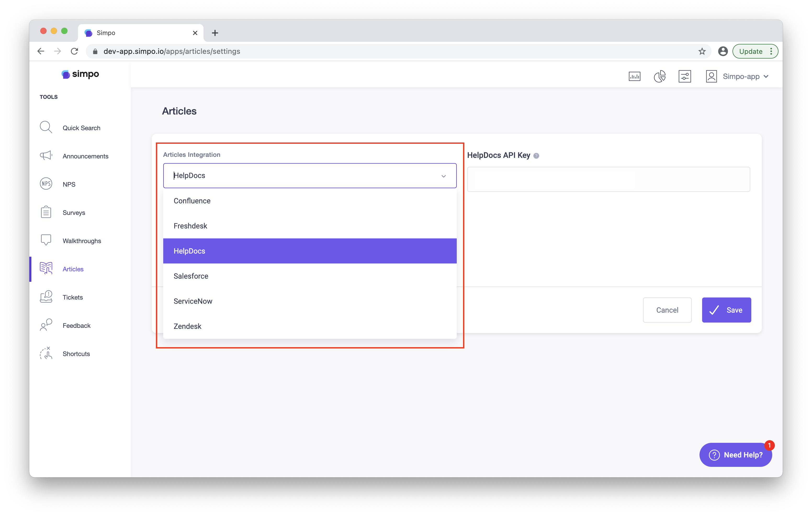Image resolution: width=812 pixels, height=516 pixels.
Task: Open a new browser tab
Action: click(215, 33)
